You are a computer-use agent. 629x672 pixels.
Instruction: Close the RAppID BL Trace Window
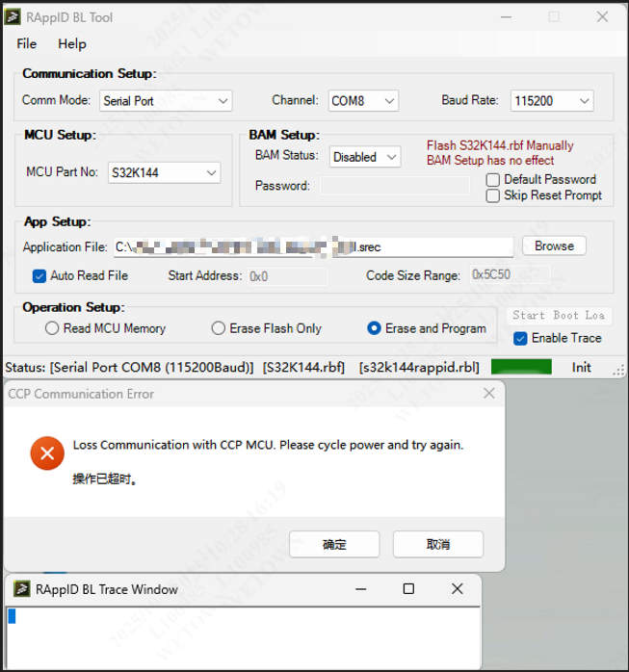coord(458,589)
